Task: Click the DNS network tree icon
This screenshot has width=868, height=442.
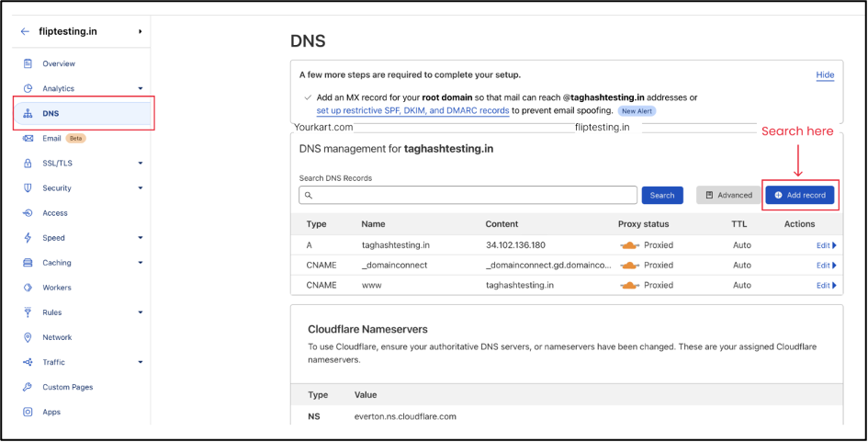Action: click(x=28, y=114)
